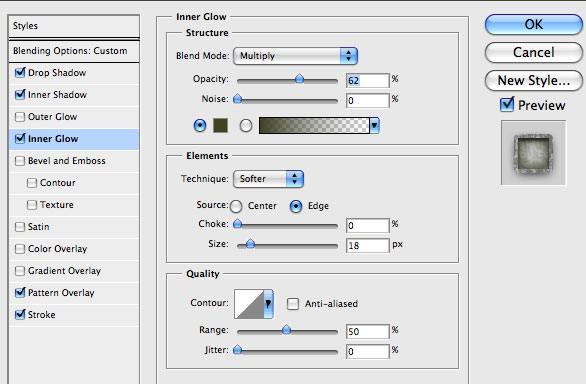Click the Opacity value field showing 62

coord(367,80)
